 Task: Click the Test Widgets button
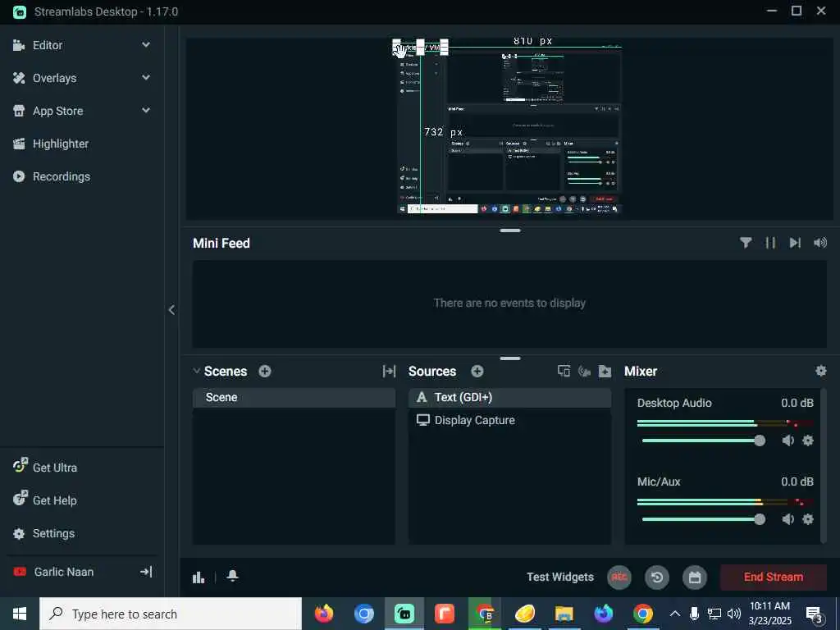click(559, 577)
